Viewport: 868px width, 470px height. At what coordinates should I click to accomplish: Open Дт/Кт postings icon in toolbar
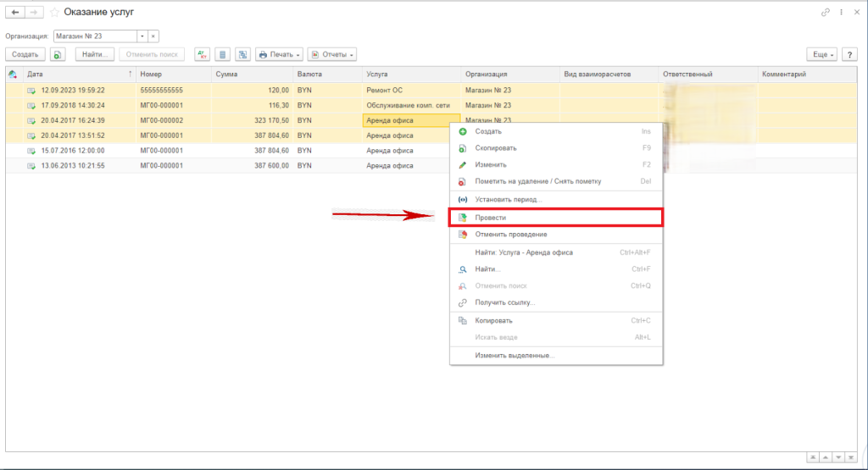202,54
